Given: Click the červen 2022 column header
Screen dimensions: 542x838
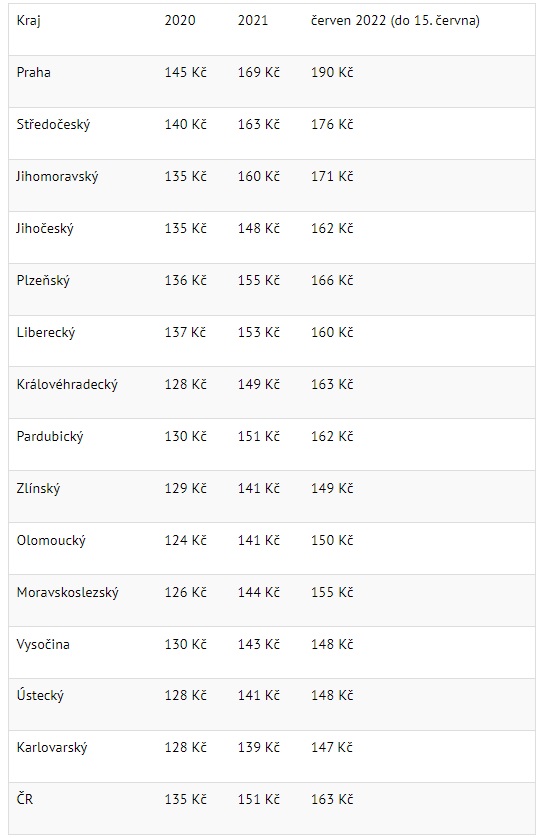Looking at the screenshot, I should pyautogui.click(x=395, y=21).
